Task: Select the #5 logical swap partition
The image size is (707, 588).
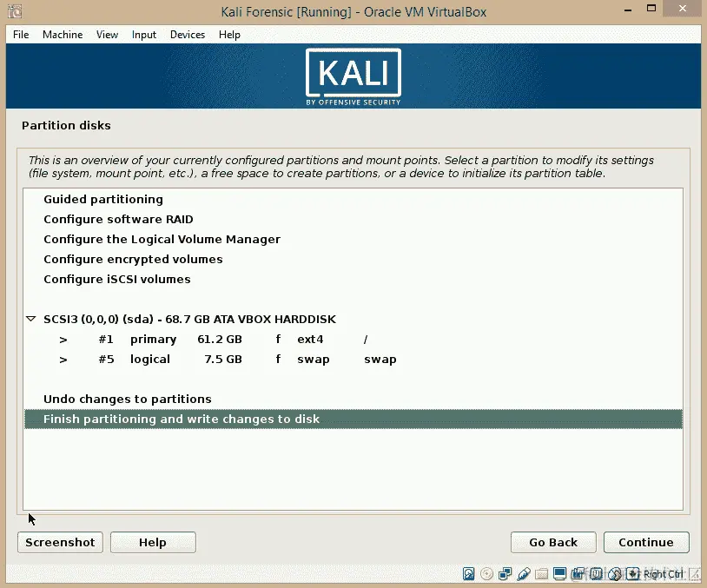Action: (x=353, y=360)
